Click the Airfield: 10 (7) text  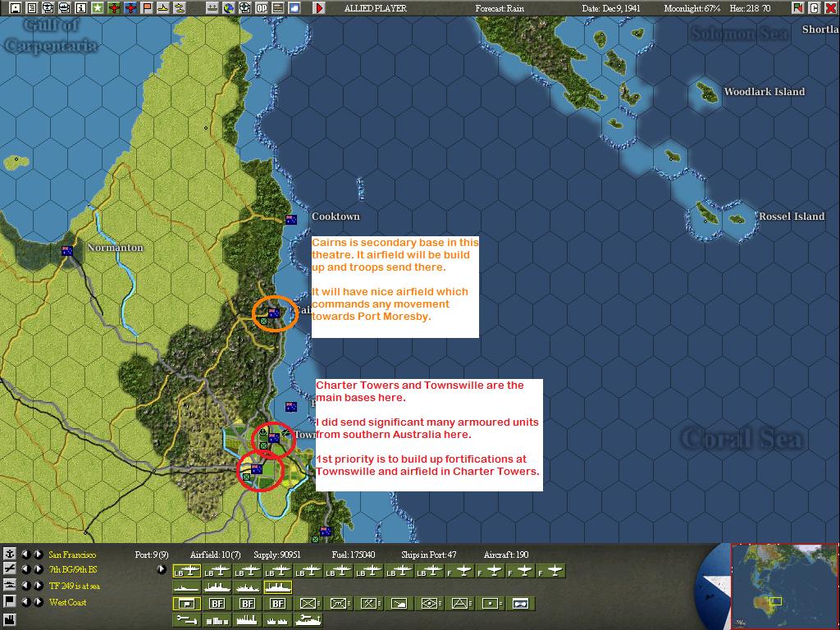coord(216,555)
